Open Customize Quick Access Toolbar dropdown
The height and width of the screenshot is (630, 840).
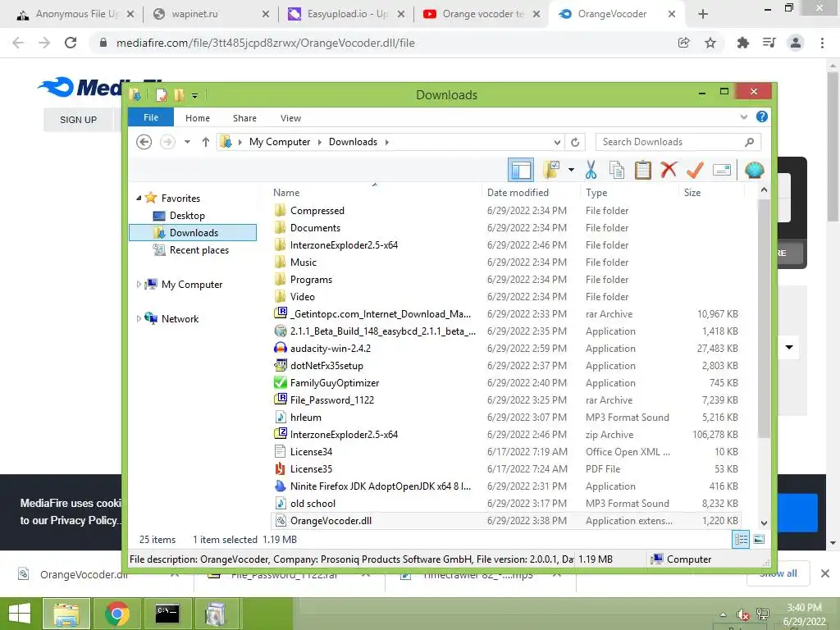click(194, 95)
